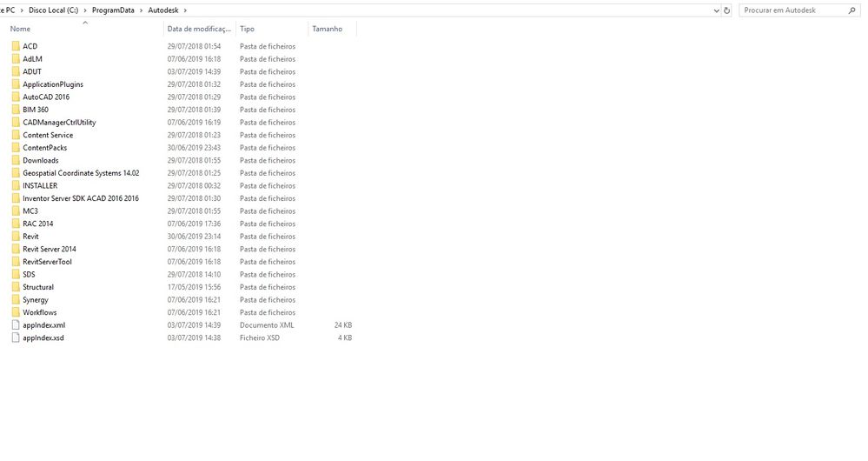Click the appIndex.xml file icon
The width and height of the screenshot is (868, 461).
16,325
